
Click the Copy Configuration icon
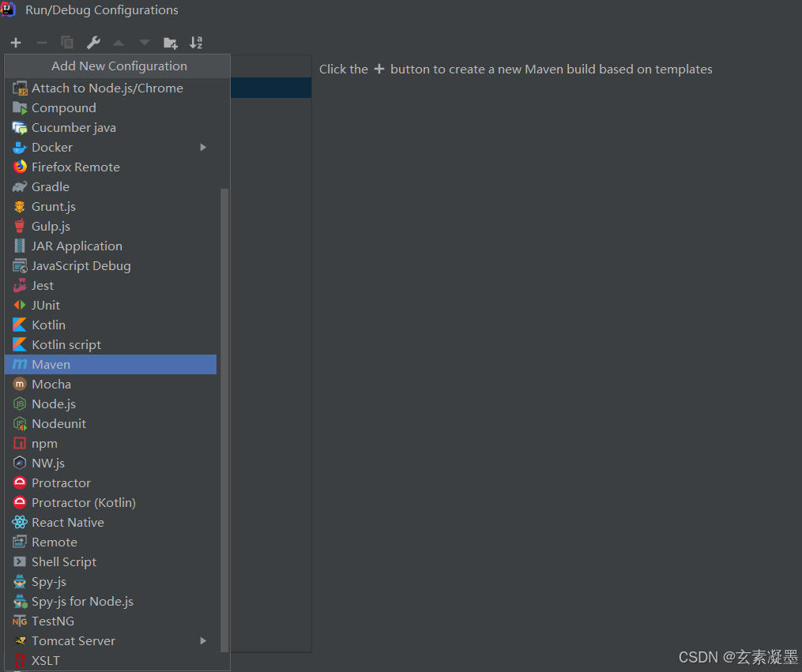coord(67,43)
